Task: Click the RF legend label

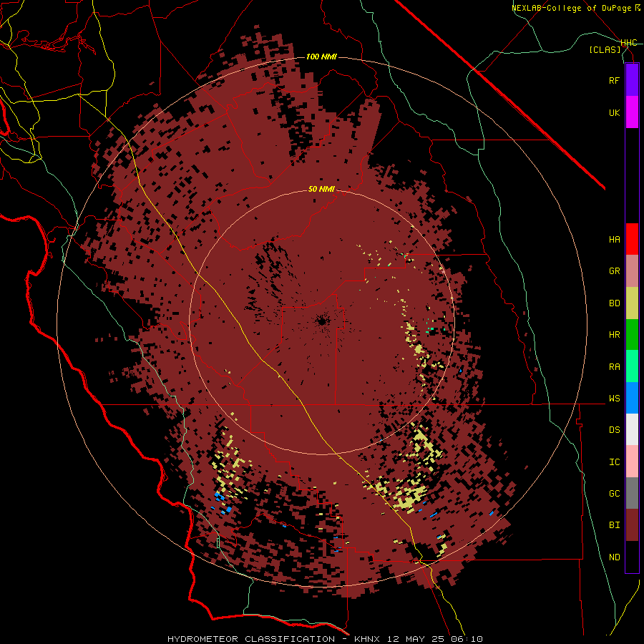Action: coord(614,80)
